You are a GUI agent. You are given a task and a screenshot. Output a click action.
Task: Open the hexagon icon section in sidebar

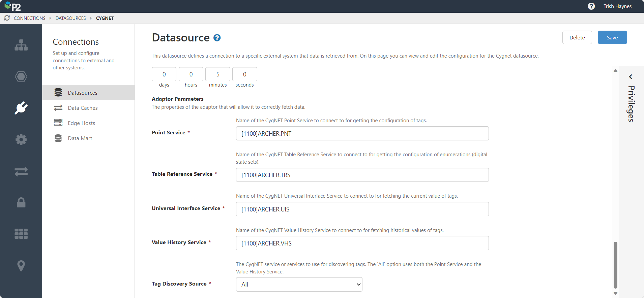click(x=21, y=77)
